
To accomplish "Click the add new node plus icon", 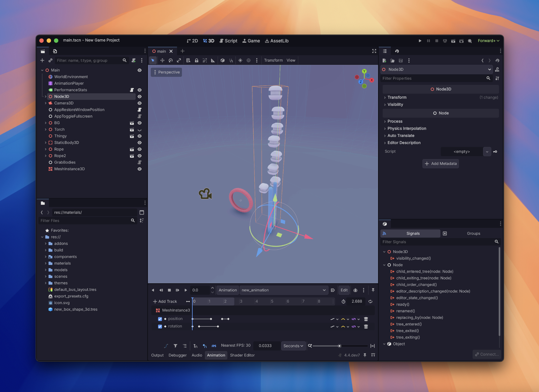I will coord(42,60).
